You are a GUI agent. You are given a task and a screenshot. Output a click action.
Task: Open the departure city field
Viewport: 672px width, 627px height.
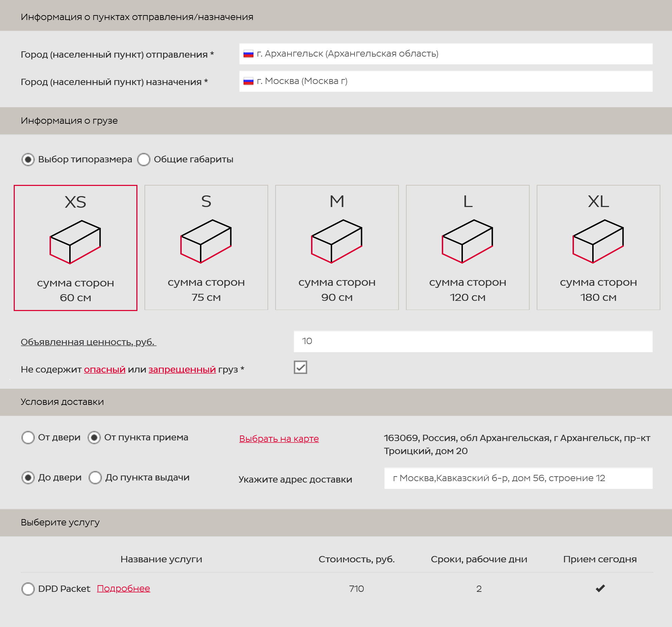pyautogui.click(x=446, y=54)
